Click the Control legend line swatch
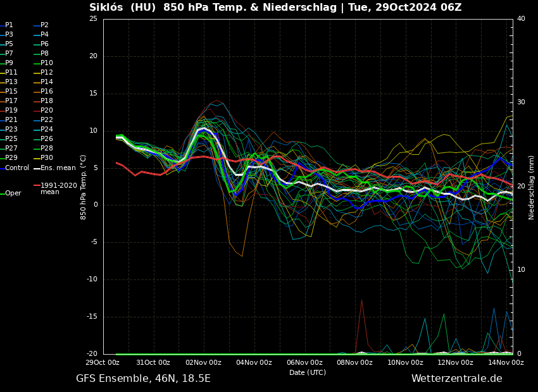The image size is (538, 392). (x=2, y=168)
